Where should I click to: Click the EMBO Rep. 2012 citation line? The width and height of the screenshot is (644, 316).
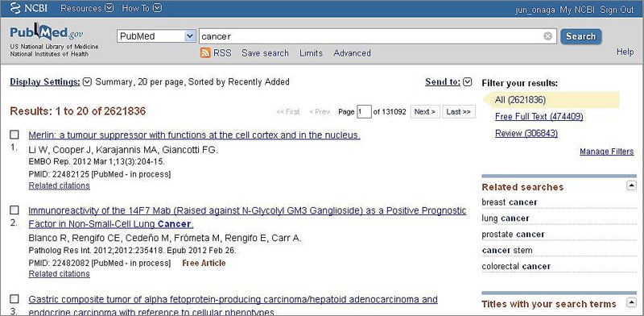(97, 162)
